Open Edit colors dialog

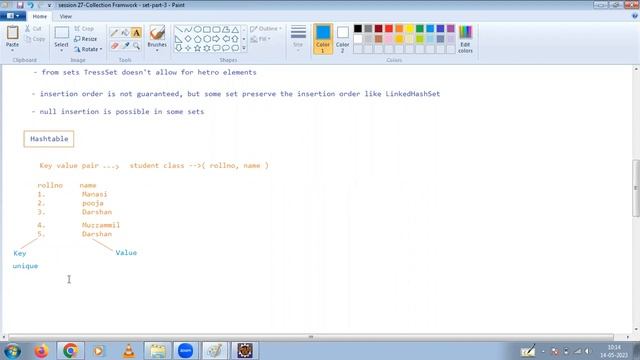tap(465, 39)
